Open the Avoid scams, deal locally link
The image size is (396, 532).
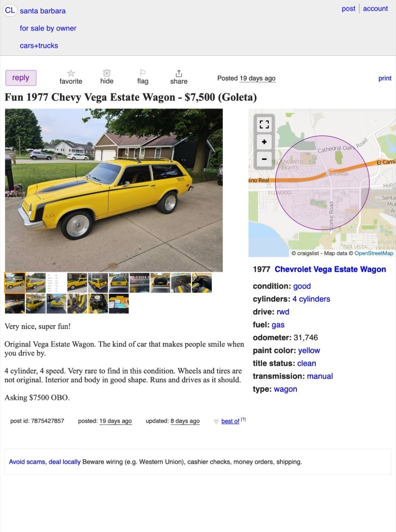(x=45, y=462)
